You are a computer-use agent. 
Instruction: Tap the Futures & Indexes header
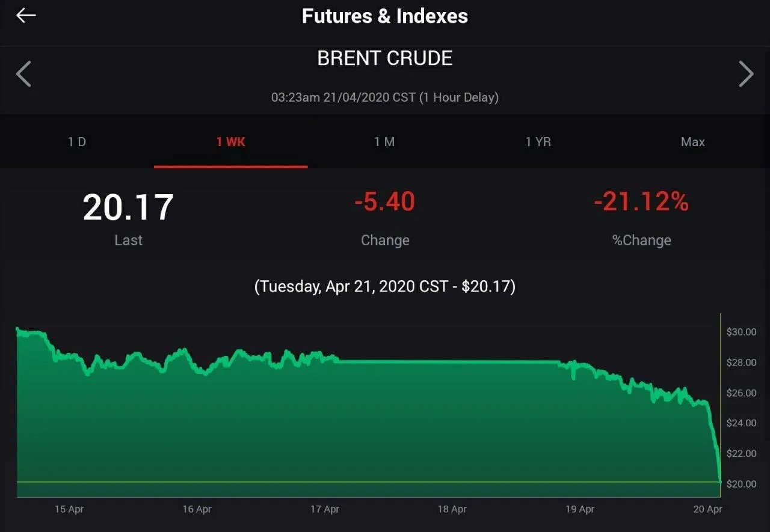coord(385,16)
